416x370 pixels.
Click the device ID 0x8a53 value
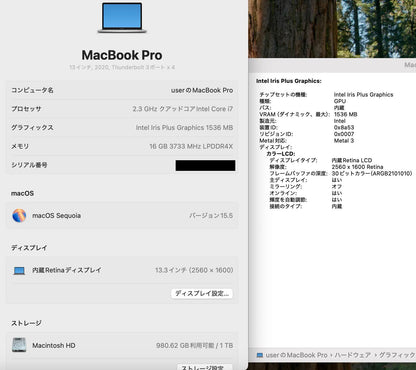tap(344, 127)
